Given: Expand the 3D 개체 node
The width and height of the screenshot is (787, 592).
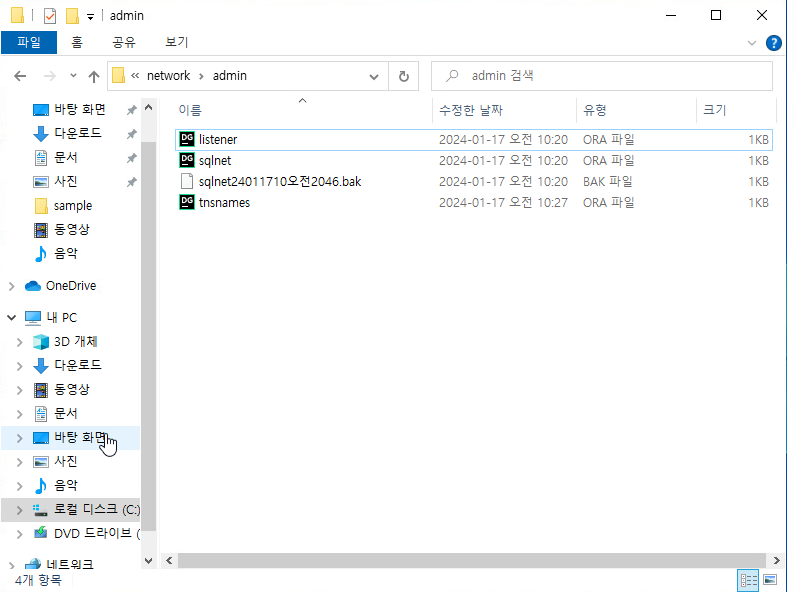Looking at the screenshot, I should (x=20, y=342).
